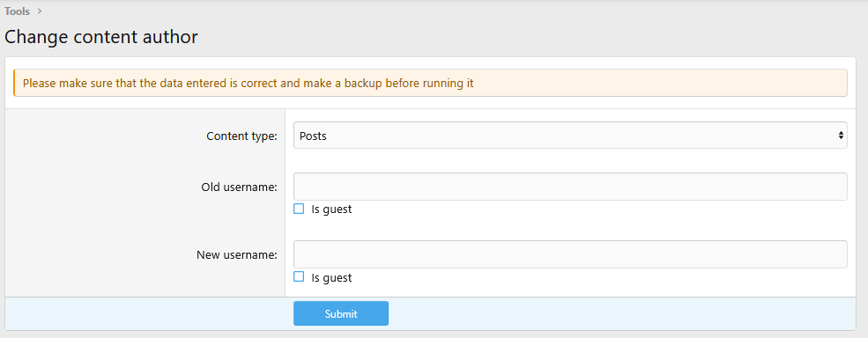The height and width of the screenshot is (338, 868).
Task: Open the Content type select showing Posts
Action: point(570,135)
